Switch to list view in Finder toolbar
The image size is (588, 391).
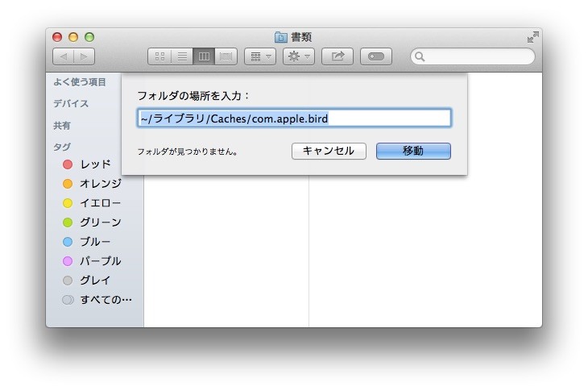[182, 56]
